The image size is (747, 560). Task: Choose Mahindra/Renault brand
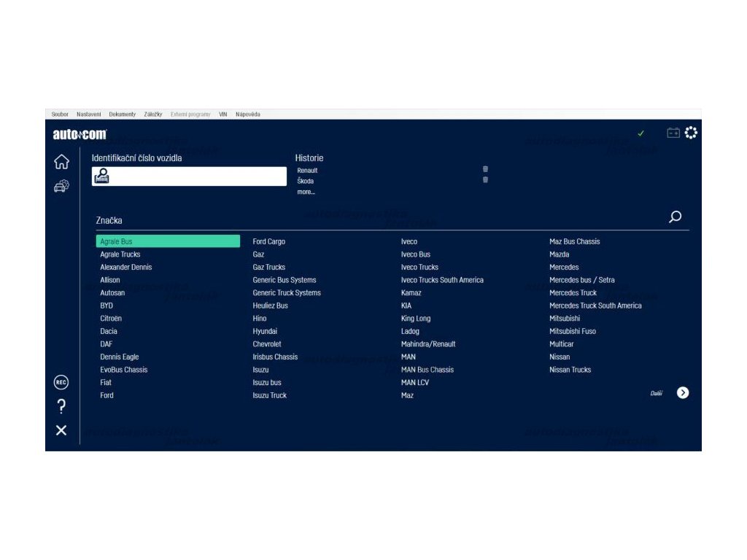[428, 344]
